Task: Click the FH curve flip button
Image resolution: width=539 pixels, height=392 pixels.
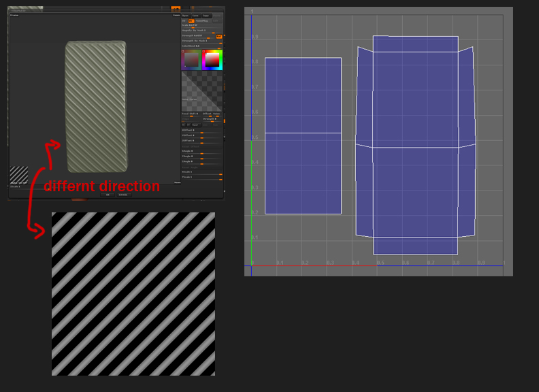Action: point(183,125)
